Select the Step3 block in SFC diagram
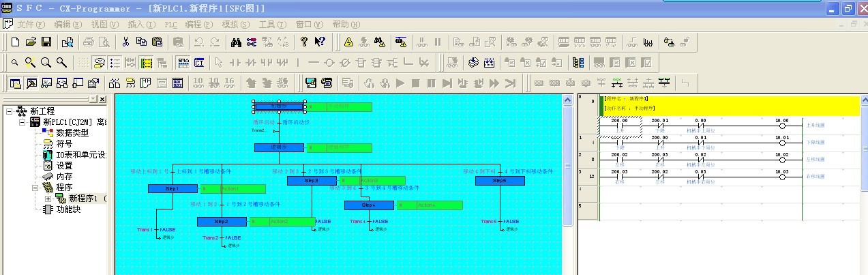 (x=312, y=181)
